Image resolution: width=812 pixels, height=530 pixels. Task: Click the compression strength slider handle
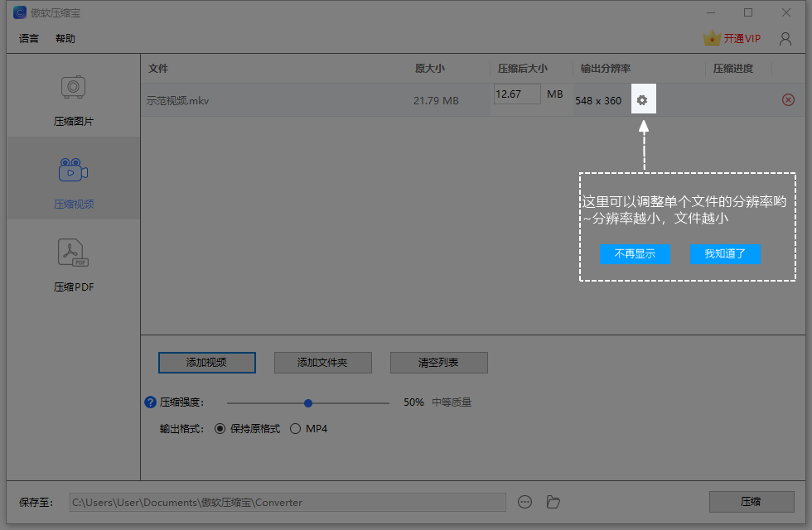[x=308, y=402]
